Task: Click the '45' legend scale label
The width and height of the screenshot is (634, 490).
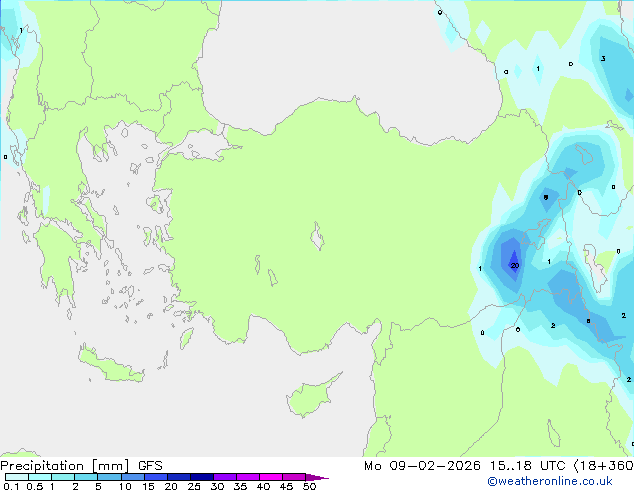Action: 286,486
